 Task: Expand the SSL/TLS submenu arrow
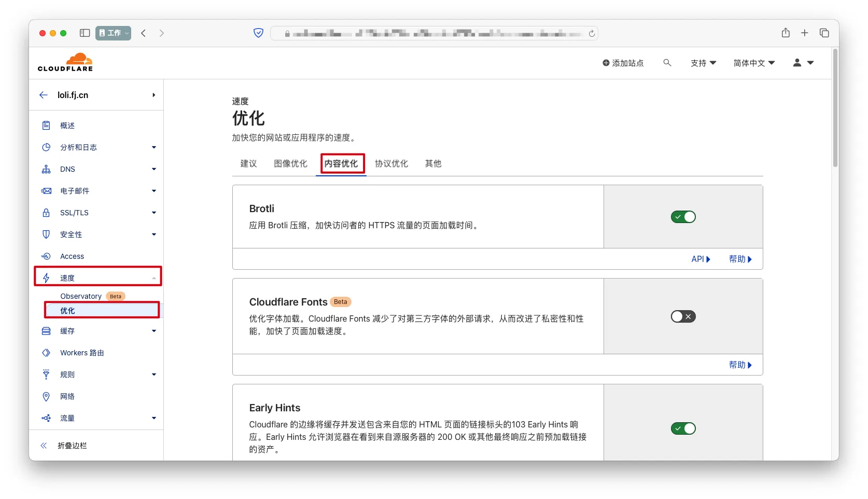click(x=154, y=213)
